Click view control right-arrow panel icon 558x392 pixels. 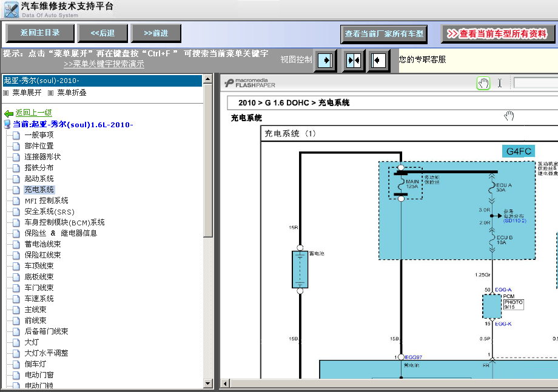click(325, 60)
